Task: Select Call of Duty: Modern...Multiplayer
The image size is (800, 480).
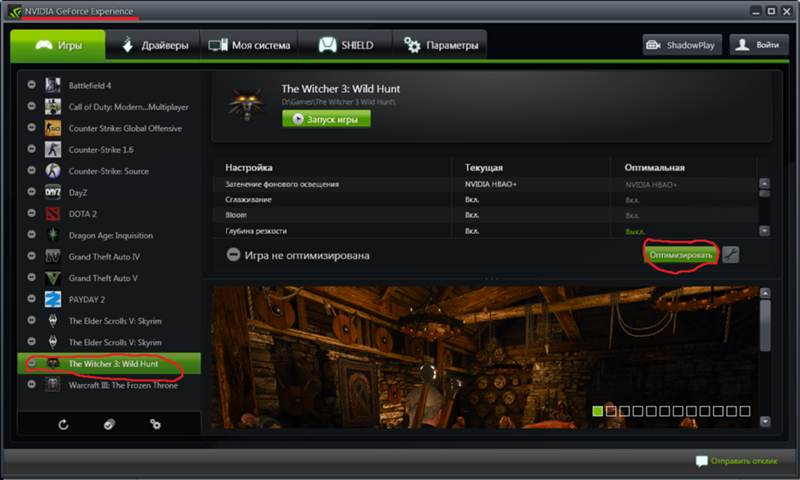Action: (109, 107)
